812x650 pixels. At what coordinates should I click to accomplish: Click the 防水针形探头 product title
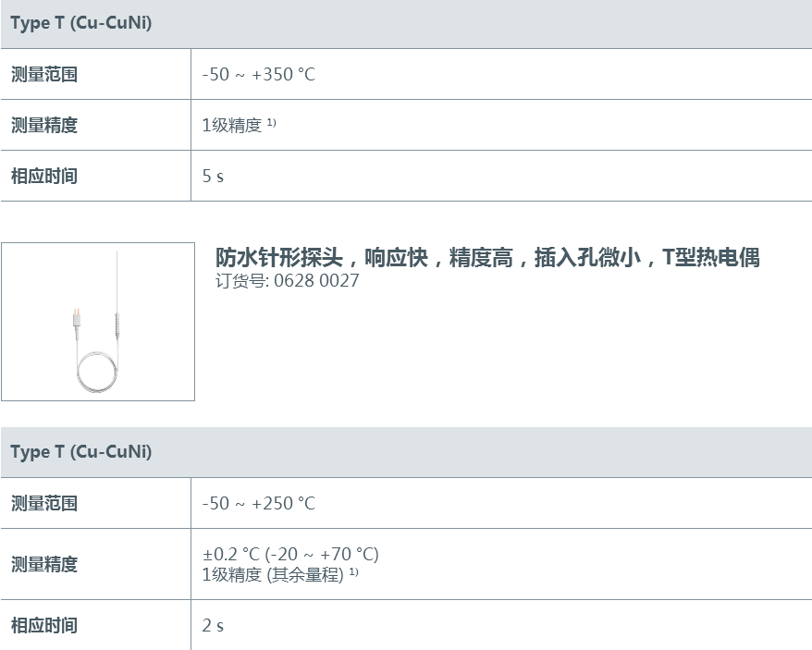487,257
